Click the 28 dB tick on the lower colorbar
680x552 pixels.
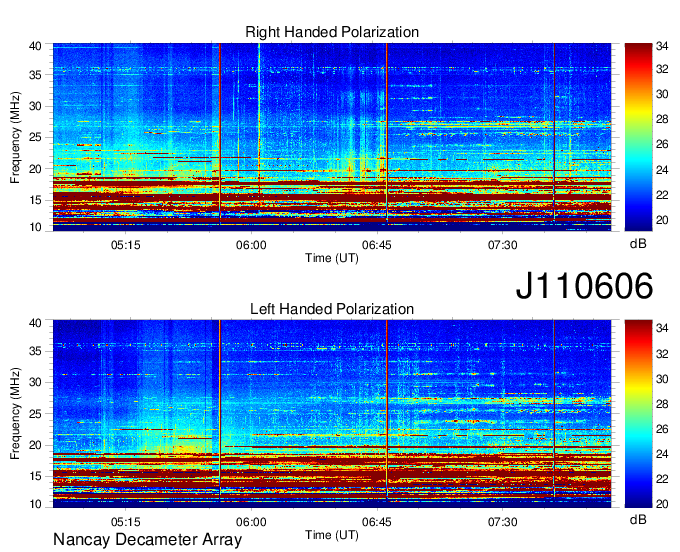click(x=662, y=404)
